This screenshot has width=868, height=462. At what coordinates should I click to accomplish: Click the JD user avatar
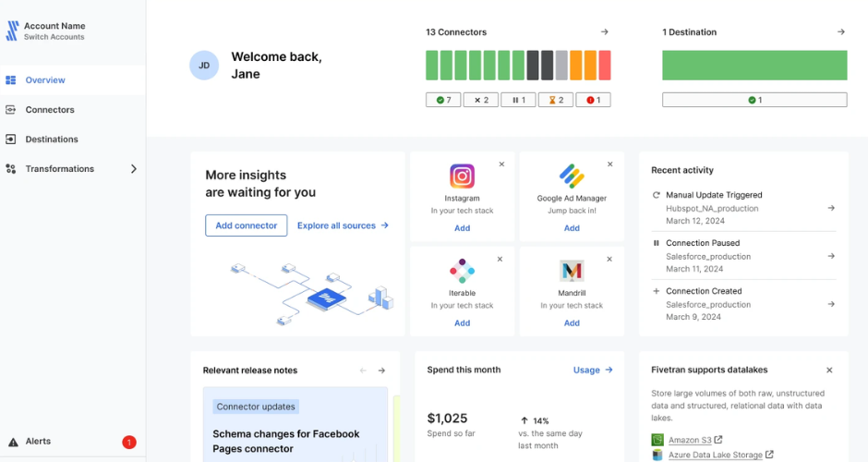click(x=204, y=66)
